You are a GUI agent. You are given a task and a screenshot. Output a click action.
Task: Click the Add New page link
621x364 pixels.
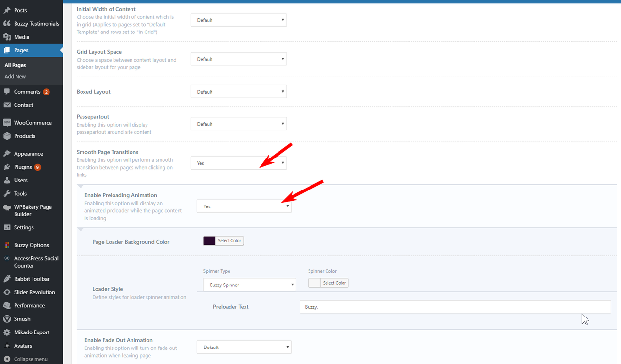(15, 77)
